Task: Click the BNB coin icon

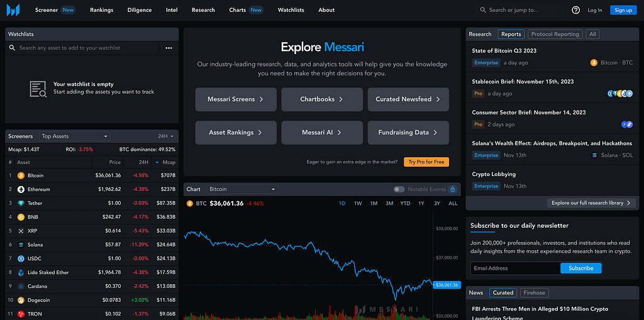Action: click(21, 217)
